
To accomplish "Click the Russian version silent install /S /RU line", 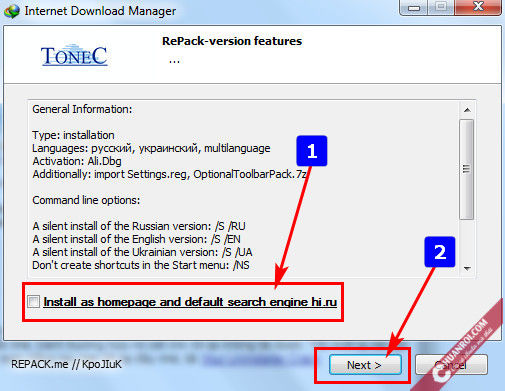I will pos(139,226).
